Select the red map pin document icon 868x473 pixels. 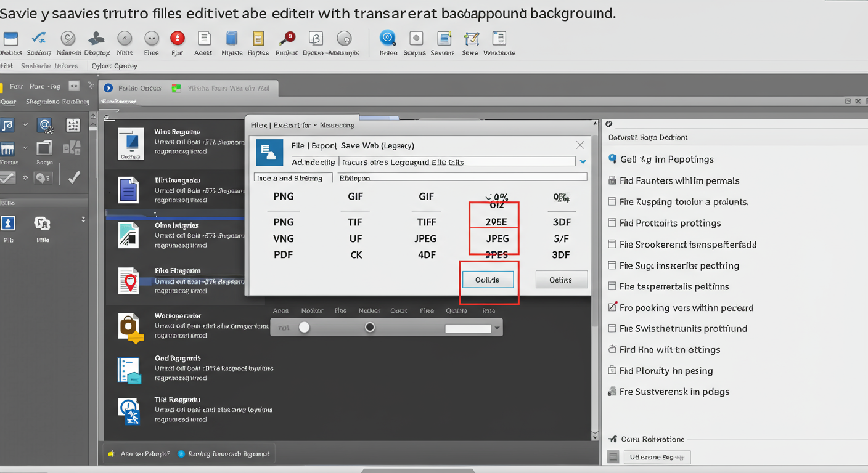point(129,280)
